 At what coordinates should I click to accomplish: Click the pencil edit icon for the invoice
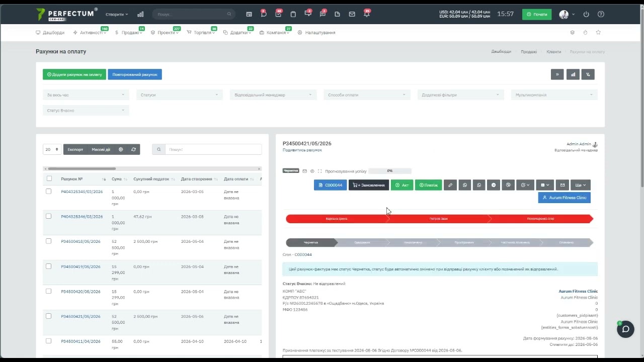(450, 185)
